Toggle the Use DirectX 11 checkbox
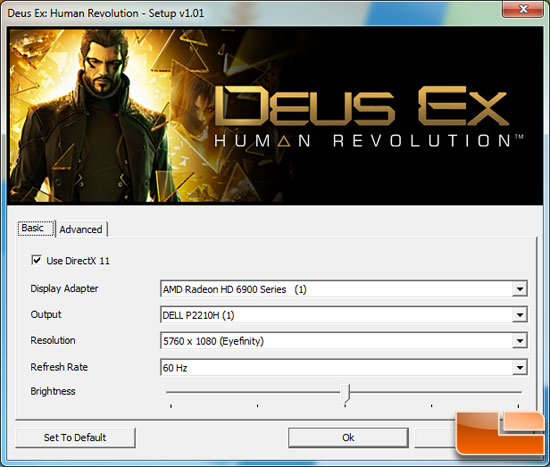 (36, 260)
